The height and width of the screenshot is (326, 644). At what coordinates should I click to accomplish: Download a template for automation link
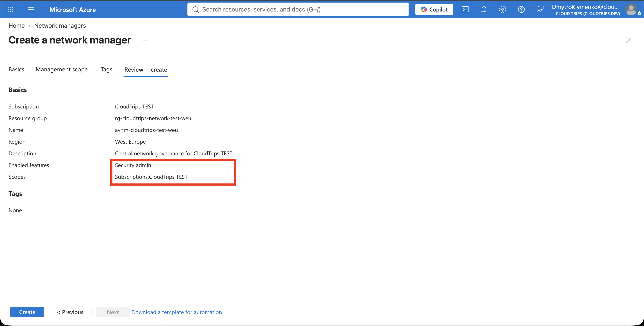(177, 312)
